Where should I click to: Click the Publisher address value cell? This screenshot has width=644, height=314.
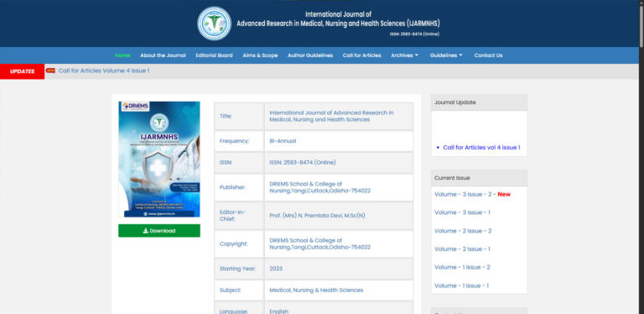339,187
